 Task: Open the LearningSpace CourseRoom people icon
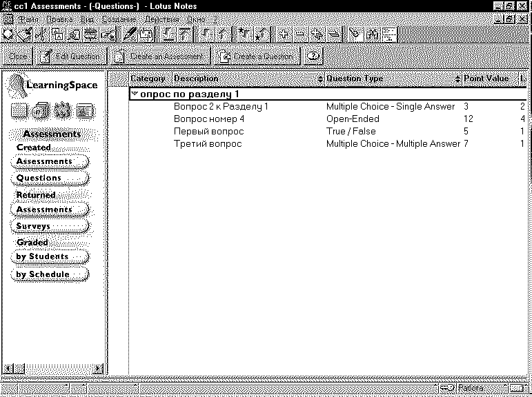click(x=63, y=111)
